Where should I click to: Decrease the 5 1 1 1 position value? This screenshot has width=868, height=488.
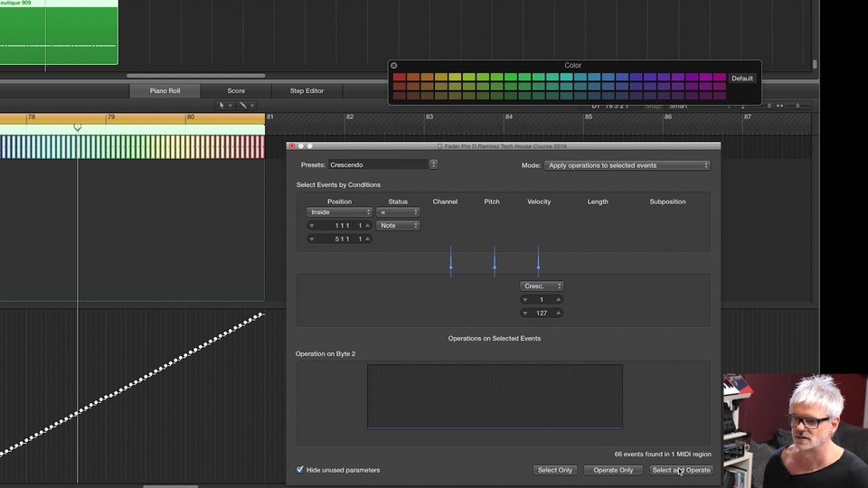[x=312, y=239]
